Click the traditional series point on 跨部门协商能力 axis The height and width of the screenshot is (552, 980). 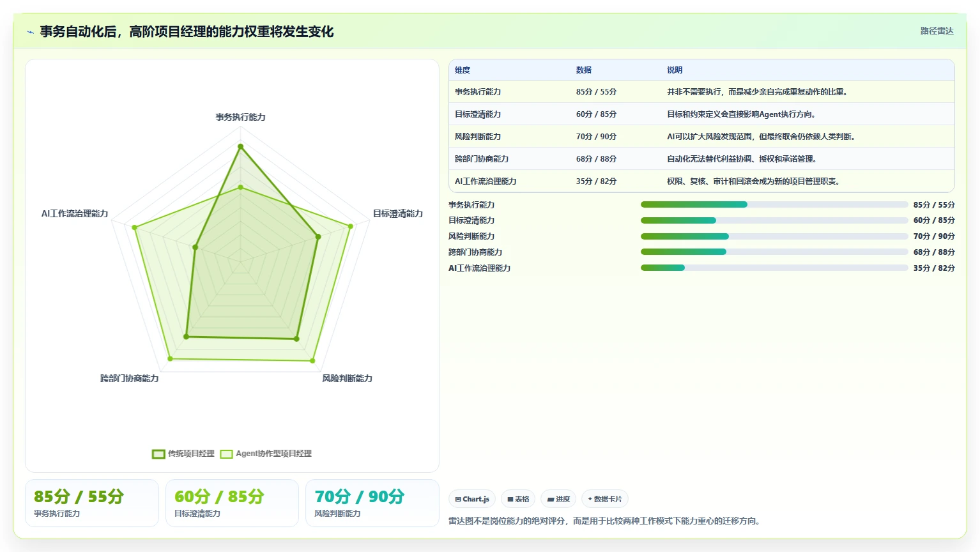[187, 336]
